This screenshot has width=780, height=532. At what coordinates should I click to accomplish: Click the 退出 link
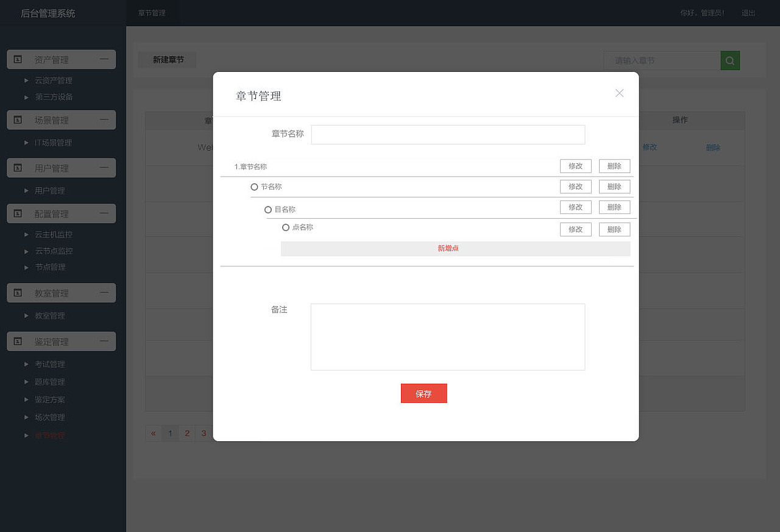[x=748, y=13]
